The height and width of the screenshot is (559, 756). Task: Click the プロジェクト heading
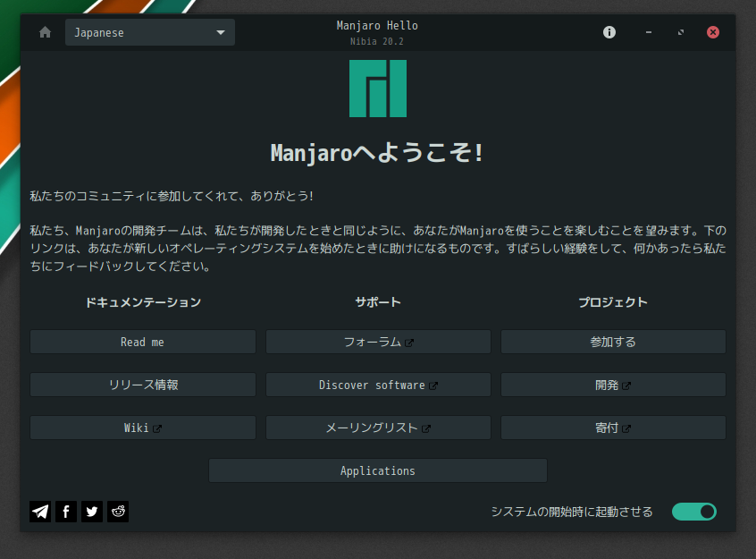[613, 302]
